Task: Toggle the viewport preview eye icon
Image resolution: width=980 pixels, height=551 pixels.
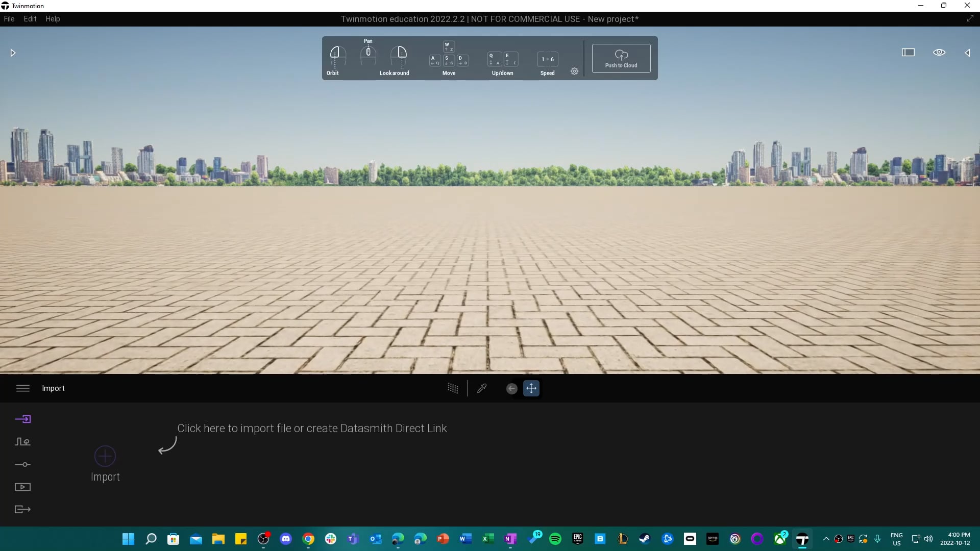Action: click(x=940, y=53)
